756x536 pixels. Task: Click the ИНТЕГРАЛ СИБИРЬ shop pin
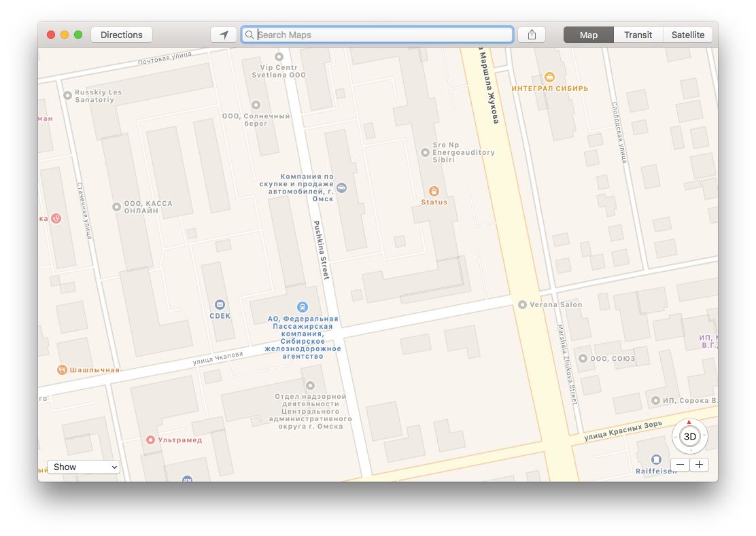pos(549,77)
